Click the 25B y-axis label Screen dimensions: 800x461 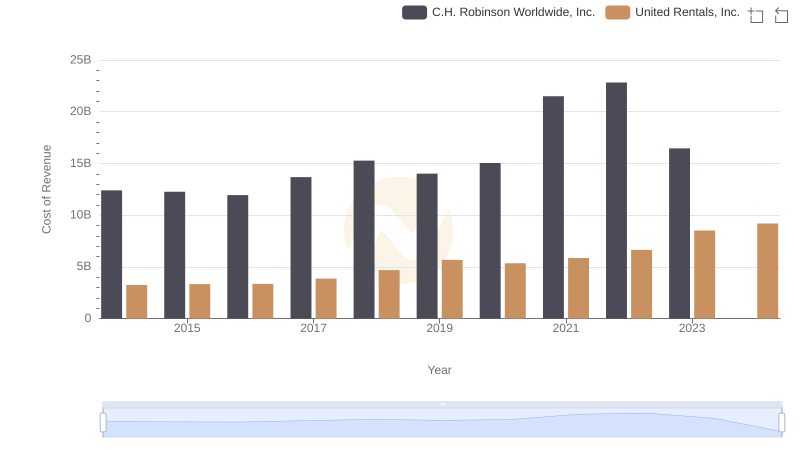(x=81, y=60)
